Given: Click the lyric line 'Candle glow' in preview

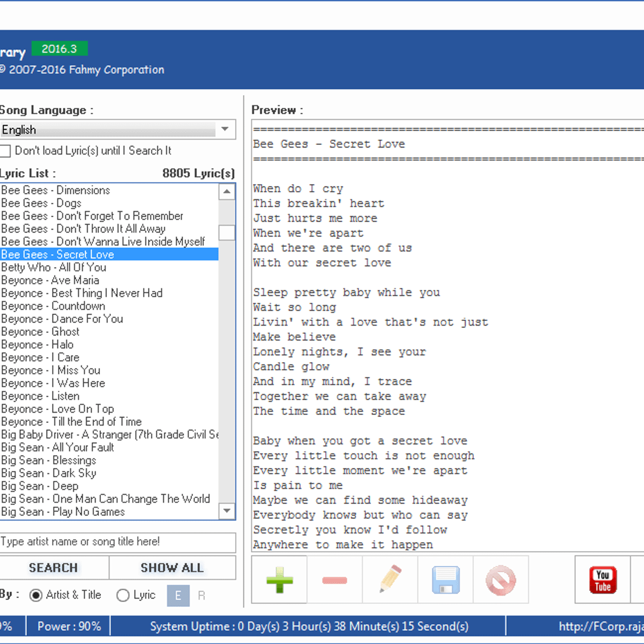Looking at the screenshot, I should pos(291,367).
